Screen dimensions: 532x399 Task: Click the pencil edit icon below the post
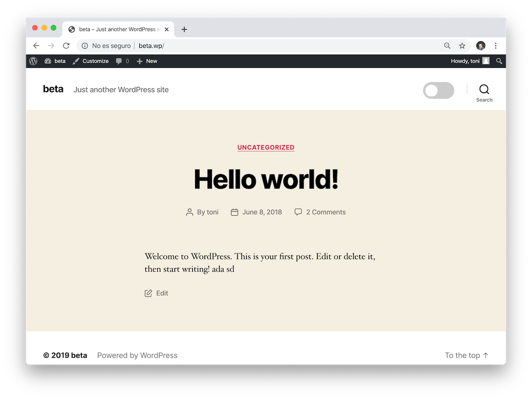pyautogui.click(x=149, y=293)
